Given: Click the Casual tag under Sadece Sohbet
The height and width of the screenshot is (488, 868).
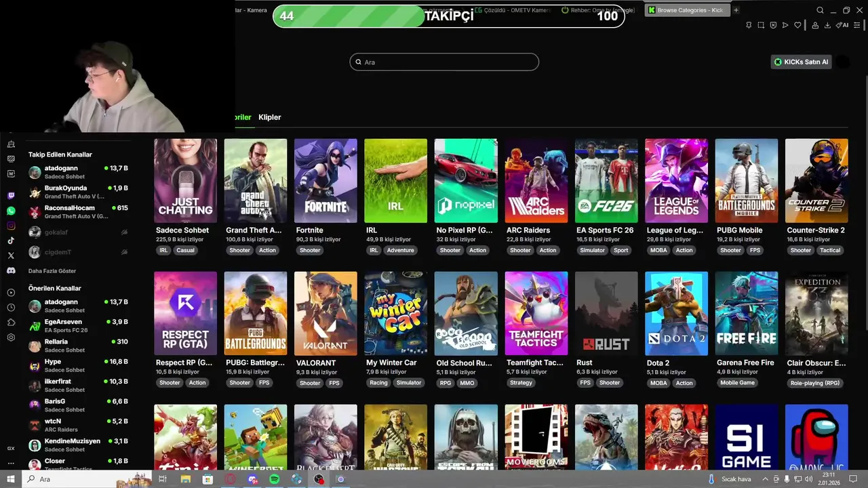Looking at the screenshot, I should (x=185, y=250).
